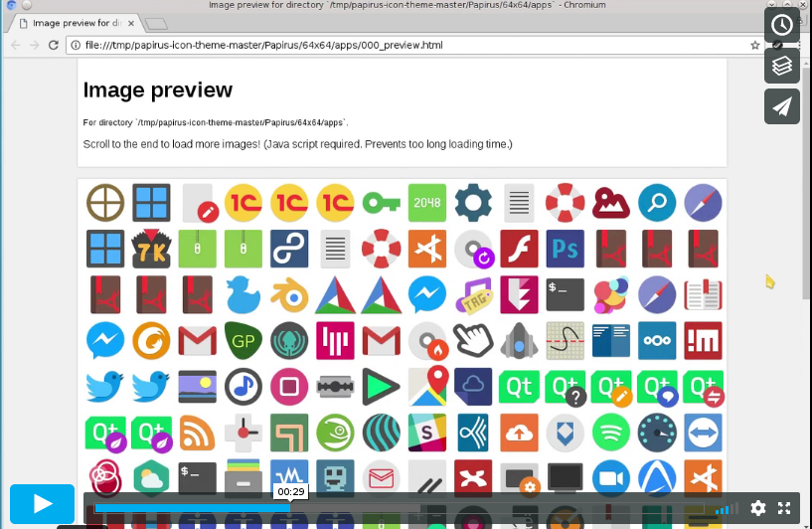Select the orange RSS feed icon
812x529 pixels.
(x=198, y=433)
